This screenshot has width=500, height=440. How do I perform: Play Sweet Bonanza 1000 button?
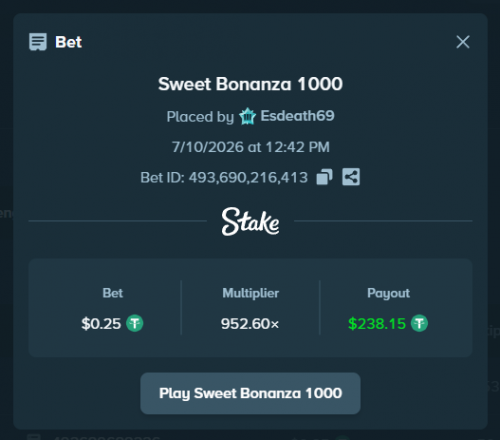click(250, 393)
